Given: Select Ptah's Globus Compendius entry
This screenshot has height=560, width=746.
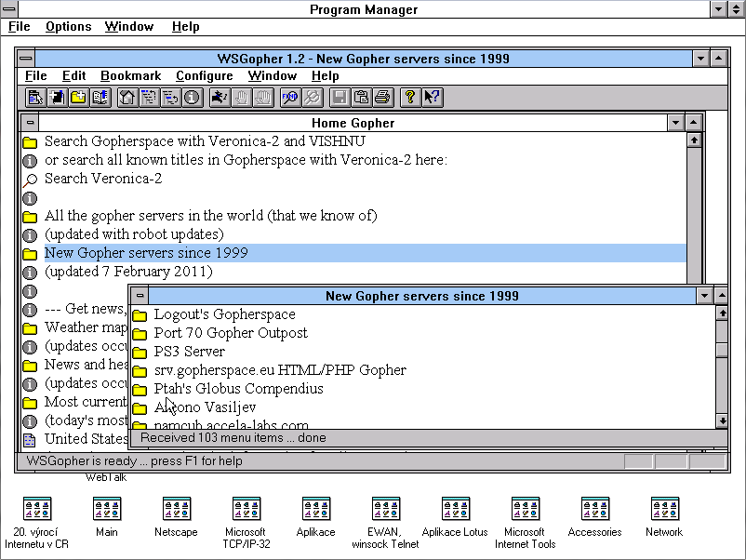Looking at the screenshot, I should point(238,388).
